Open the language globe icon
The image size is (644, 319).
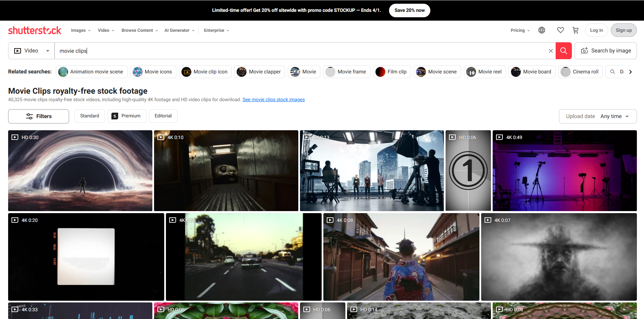tap(542, 30)
